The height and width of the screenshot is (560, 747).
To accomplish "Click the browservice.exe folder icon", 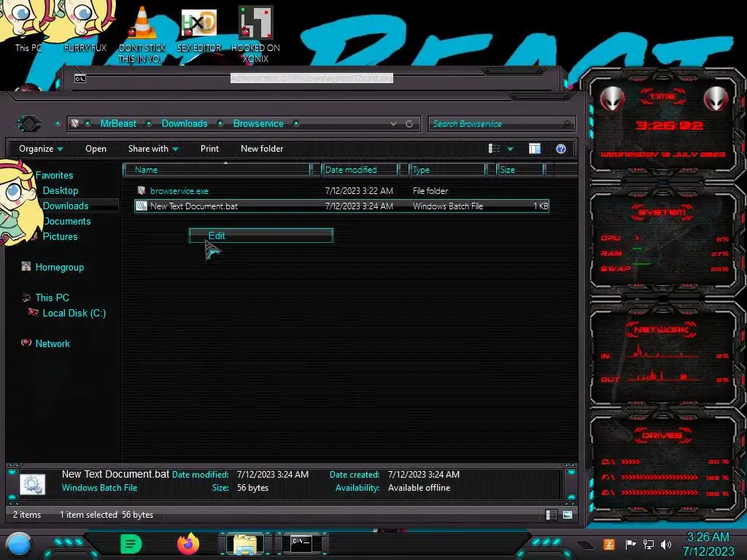I will click(142, 190).
